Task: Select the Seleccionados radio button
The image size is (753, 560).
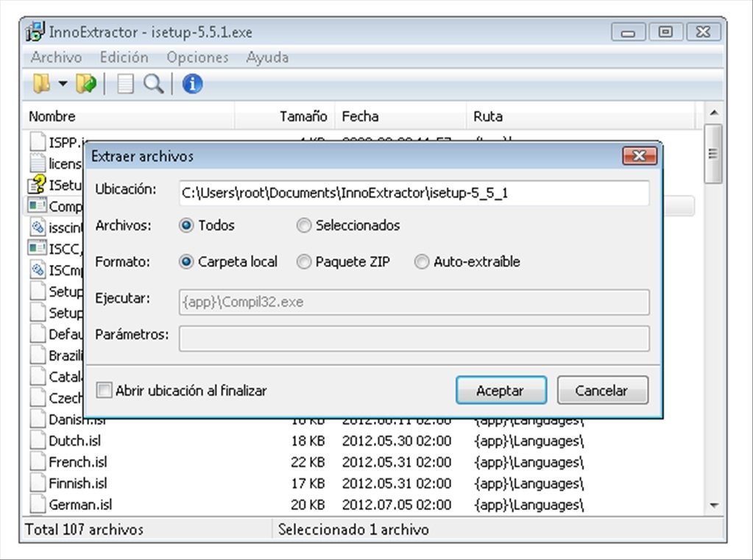Action: pos(304,226)
